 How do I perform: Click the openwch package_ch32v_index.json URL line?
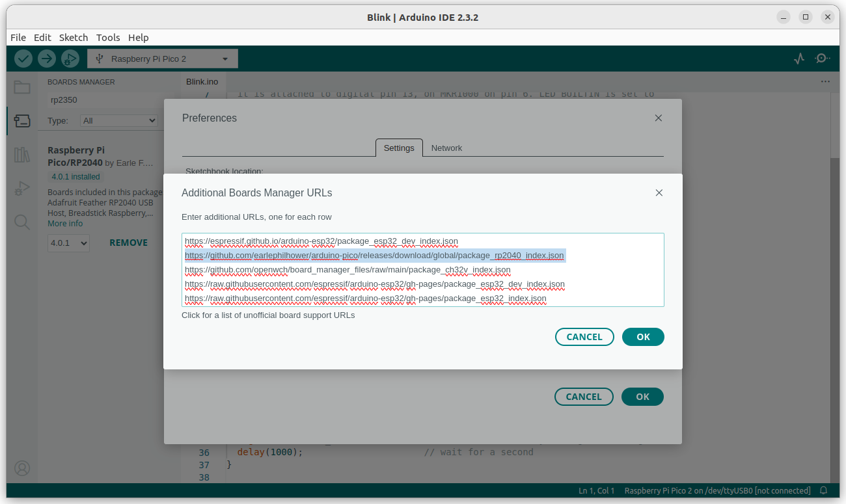(x=348, y=270)
